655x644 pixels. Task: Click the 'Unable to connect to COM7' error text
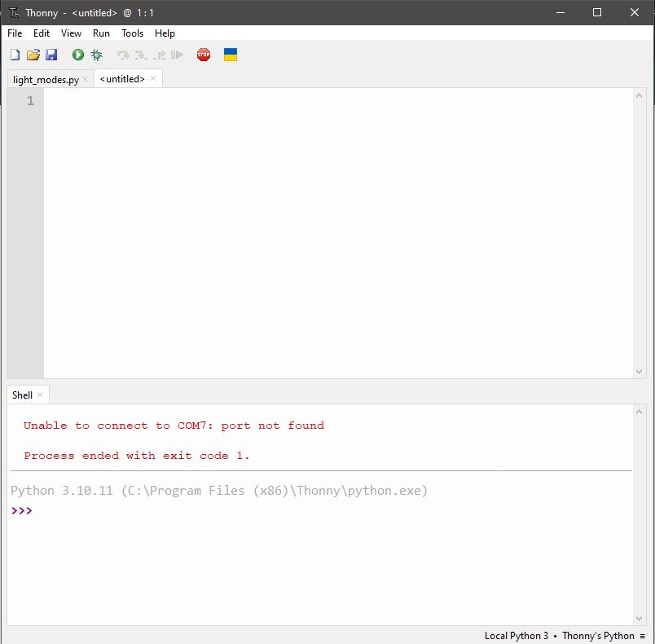[x=174, y=426]
